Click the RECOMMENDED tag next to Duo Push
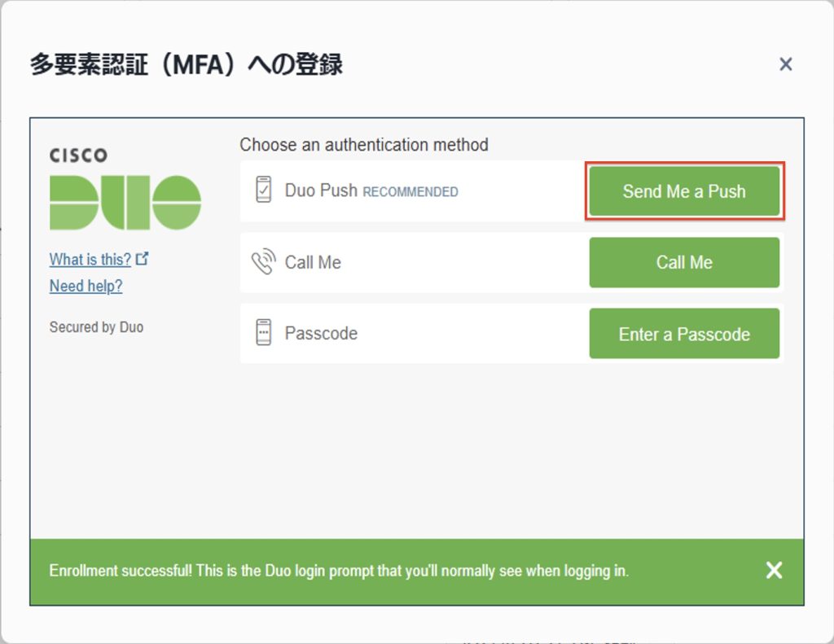The width and height of the screenshot is (834, 644). [410, 192]
